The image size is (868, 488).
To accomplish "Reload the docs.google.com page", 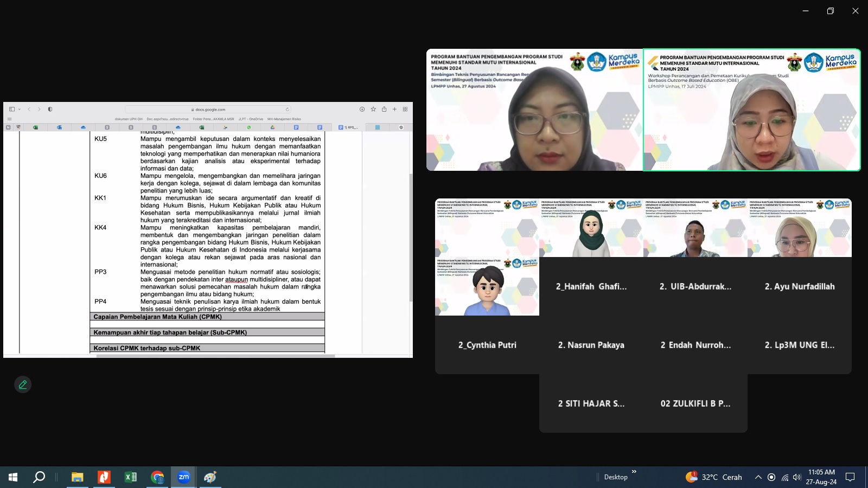I will 288,110.
